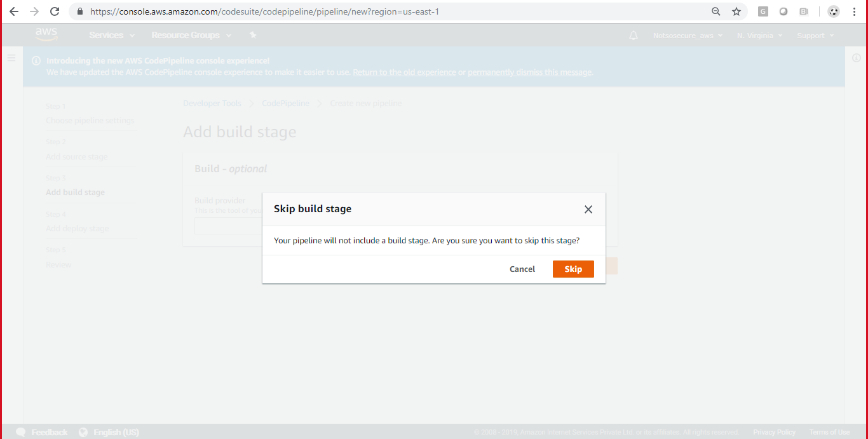Bookmark page with the star icon

point(736,11)
